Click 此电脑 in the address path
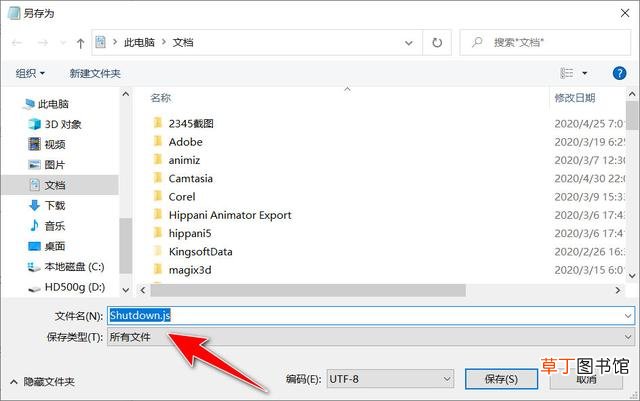 (139, 42)
